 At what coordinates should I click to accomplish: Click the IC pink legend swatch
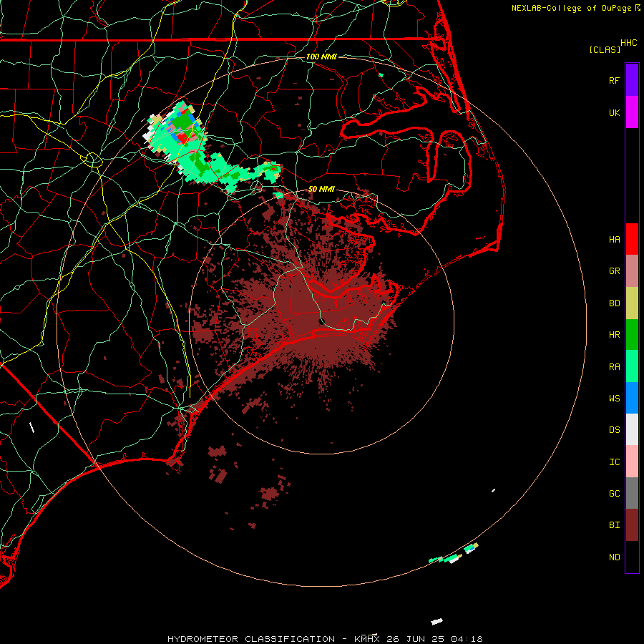click(632, 462)
